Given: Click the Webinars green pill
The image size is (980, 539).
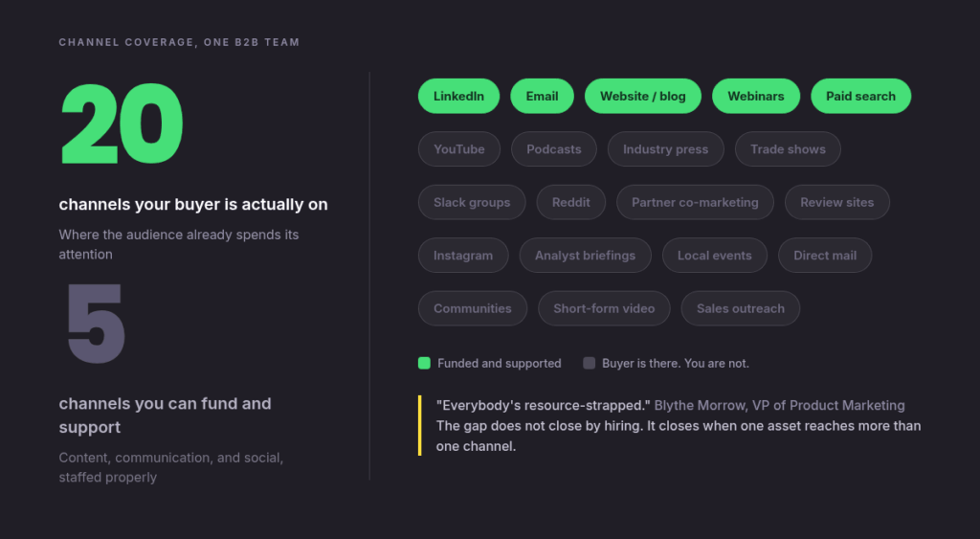Looking at the screenshot, I should [756, 96].
